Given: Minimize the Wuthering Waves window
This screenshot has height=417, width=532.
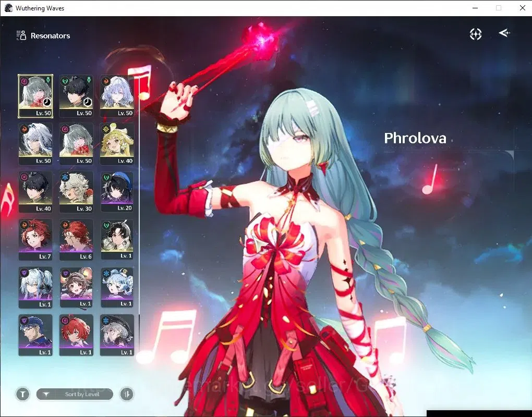Looking at the screenshot, I should point(475,8).
